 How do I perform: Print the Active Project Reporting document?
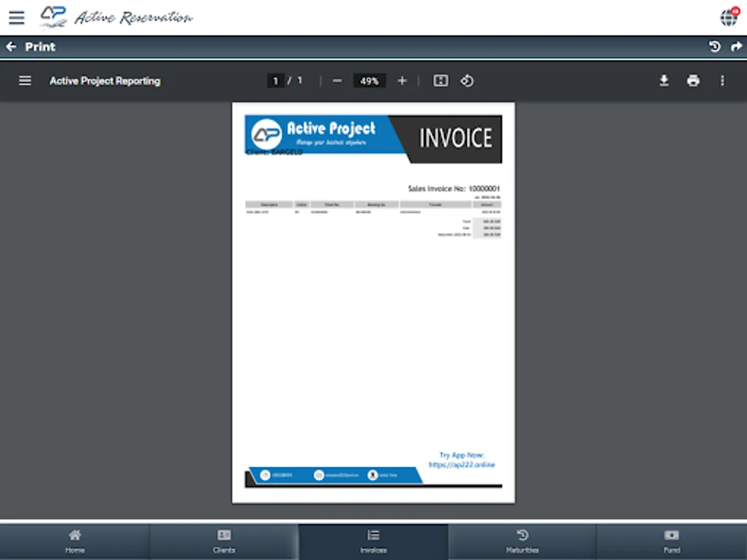[x=693, y=81]
